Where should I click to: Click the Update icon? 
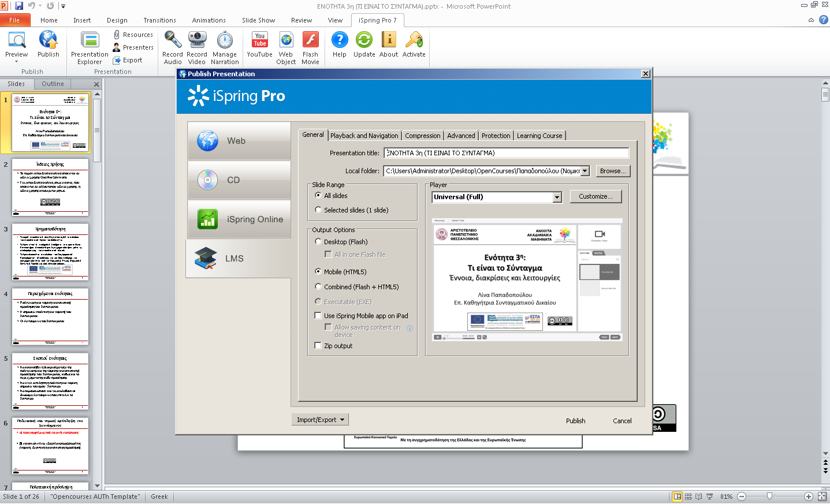click(364, 40)
